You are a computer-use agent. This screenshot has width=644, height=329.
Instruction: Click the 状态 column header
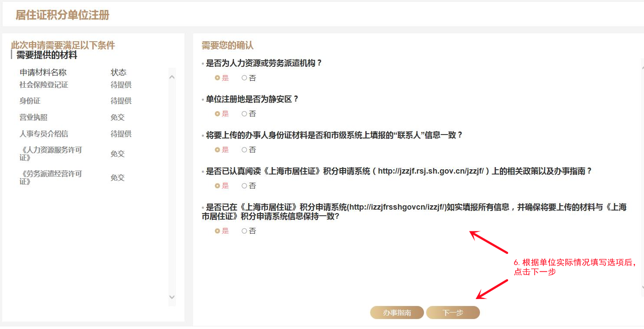[x=118, y=72]
